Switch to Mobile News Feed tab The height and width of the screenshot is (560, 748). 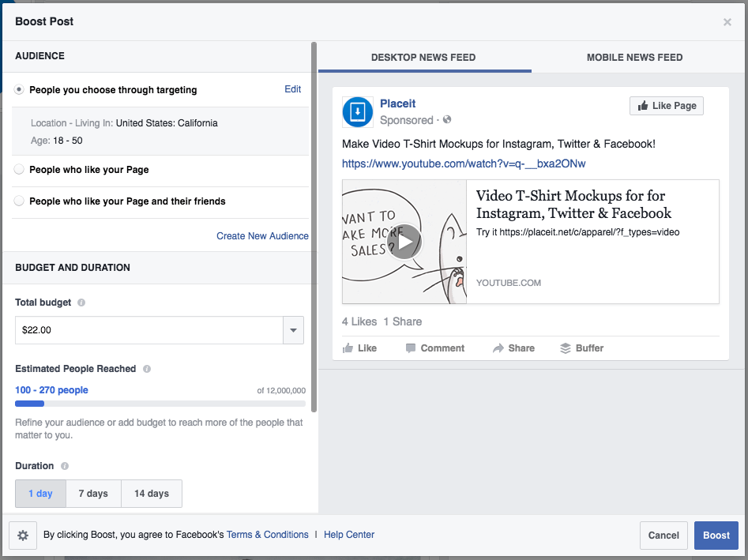tap(634, 57)
